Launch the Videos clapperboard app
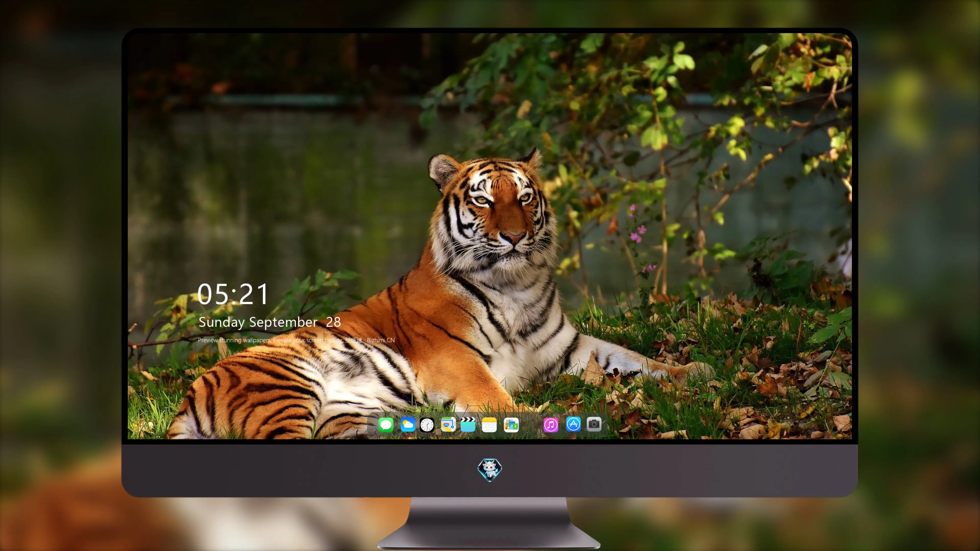The height and width of the screenshot is (551, 980). (x=468, y=424)
